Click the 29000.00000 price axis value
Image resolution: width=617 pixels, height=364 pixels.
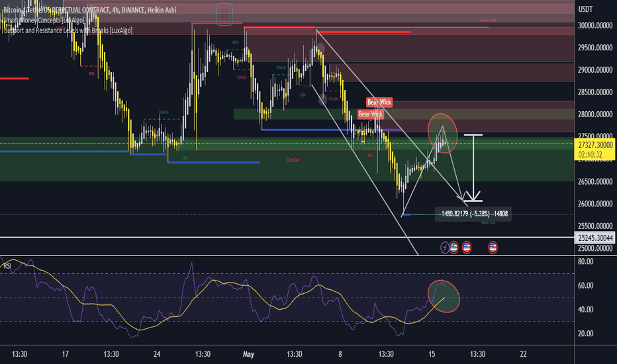click(x=595, y=69)
